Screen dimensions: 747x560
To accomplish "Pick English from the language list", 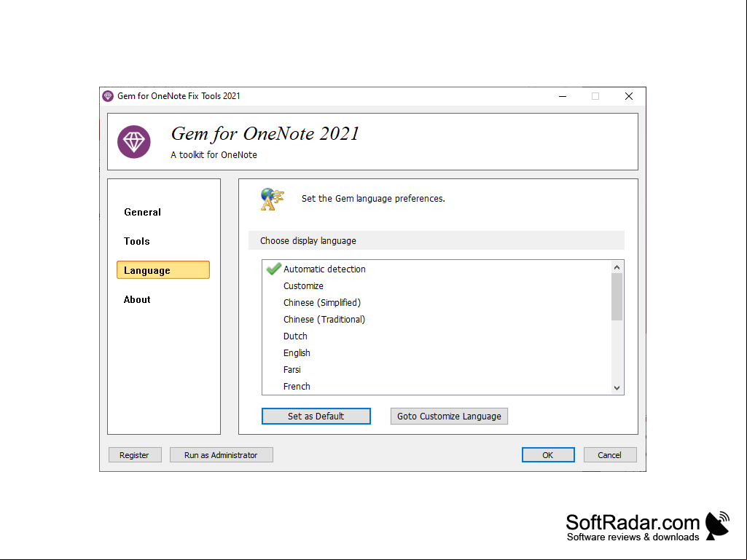I will pos(297,353).
